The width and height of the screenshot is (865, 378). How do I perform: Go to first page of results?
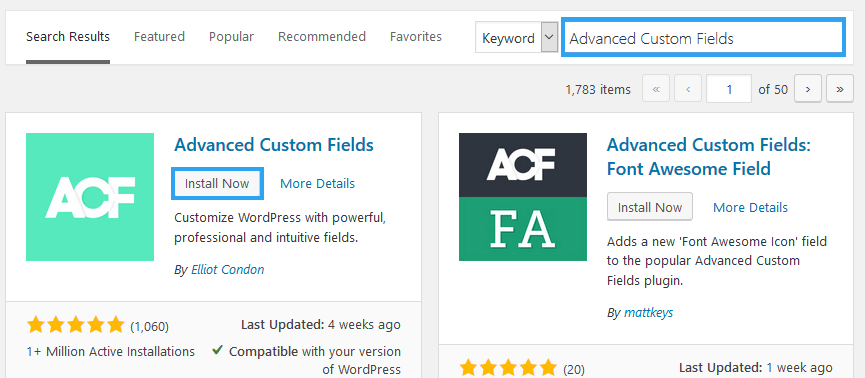click(656, 89)
